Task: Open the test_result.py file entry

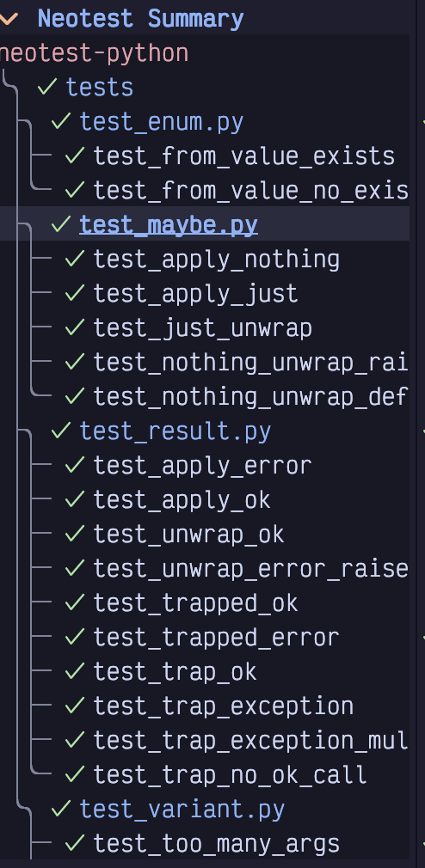Action: click(x=176, y=431)
